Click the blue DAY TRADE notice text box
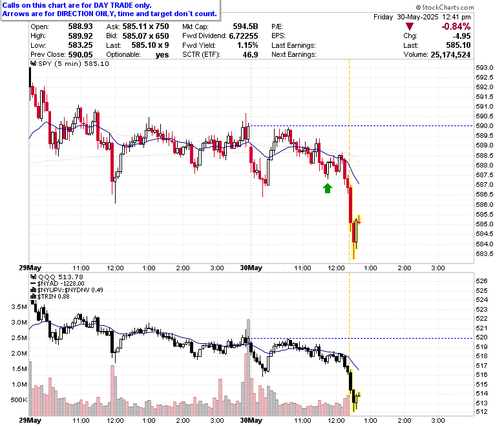 tap(110, 10)
